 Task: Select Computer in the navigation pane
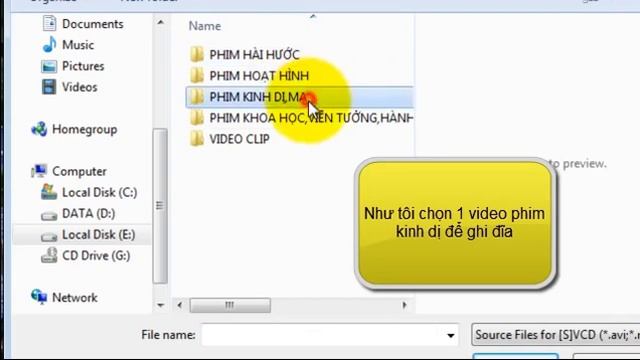pos(79,171)
